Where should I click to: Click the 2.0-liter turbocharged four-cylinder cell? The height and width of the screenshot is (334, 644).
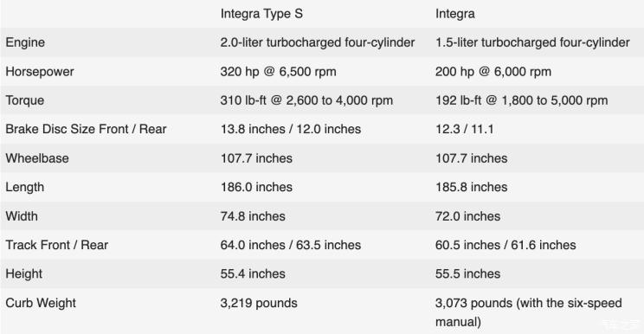click(318, 42)
